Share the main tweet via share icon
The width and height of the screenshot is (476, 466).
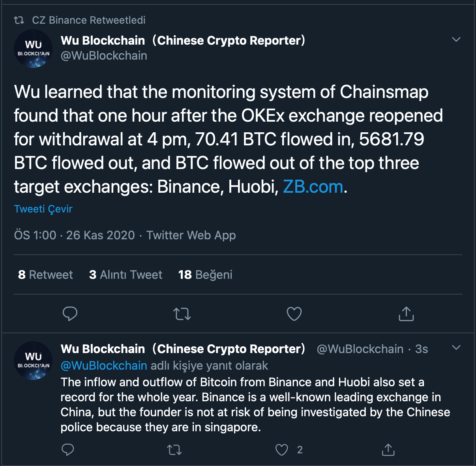coord(406,314)
